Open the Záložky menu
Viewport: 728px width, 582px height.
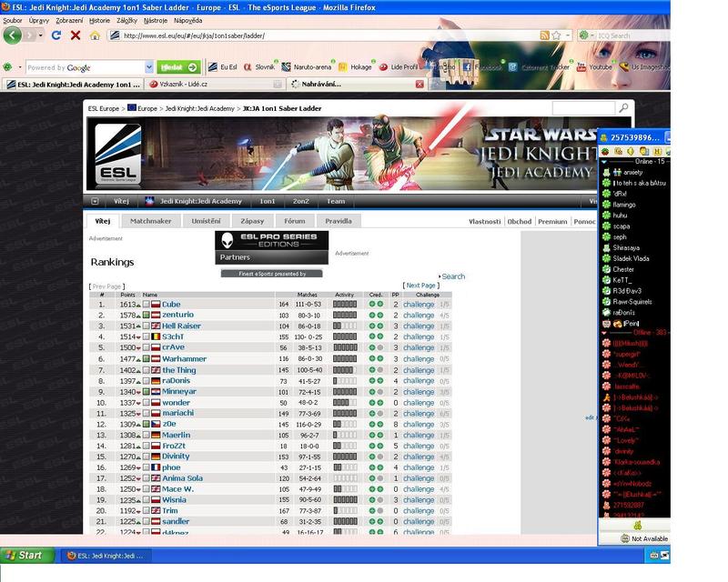click(126, 20)
